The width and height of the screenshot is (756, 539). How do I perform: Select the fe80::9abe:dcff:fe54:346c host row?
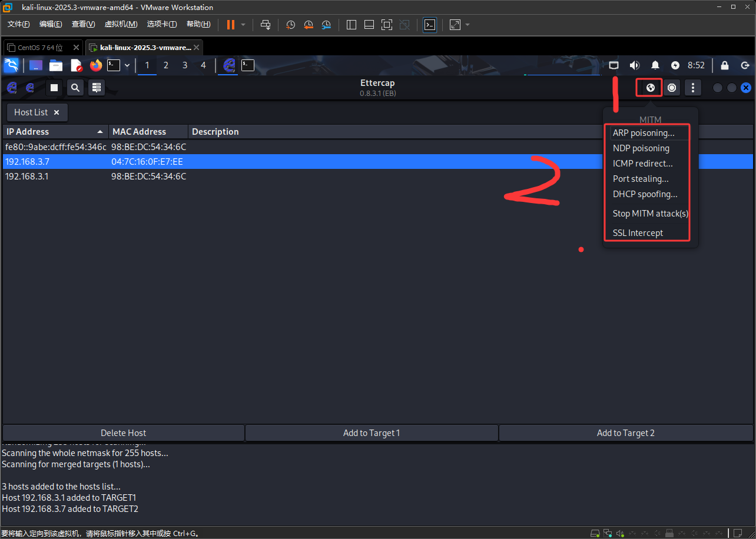(378, 147)
